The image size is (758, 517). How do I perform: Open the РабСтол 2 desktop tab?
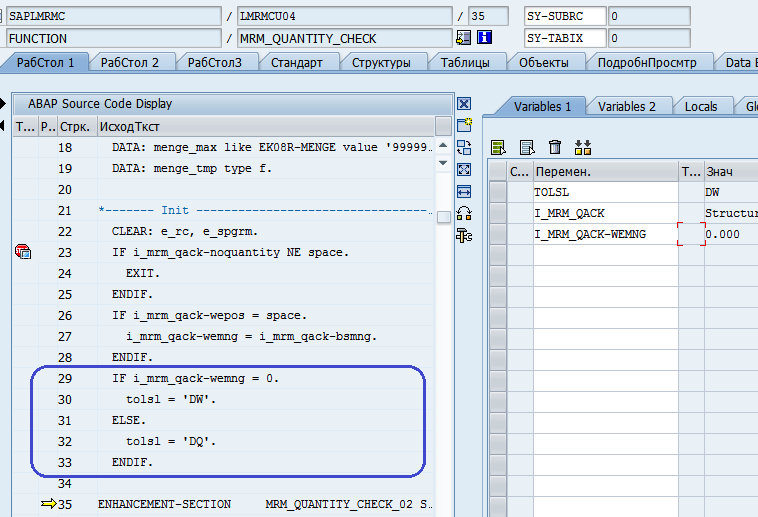(x=130, y=62)
